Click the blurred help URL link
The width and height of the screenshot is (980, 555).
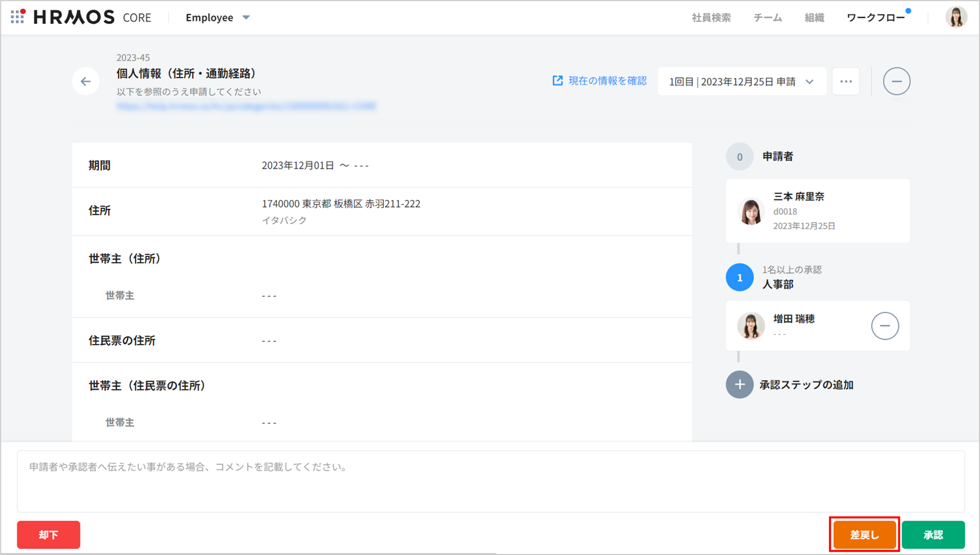246,106
